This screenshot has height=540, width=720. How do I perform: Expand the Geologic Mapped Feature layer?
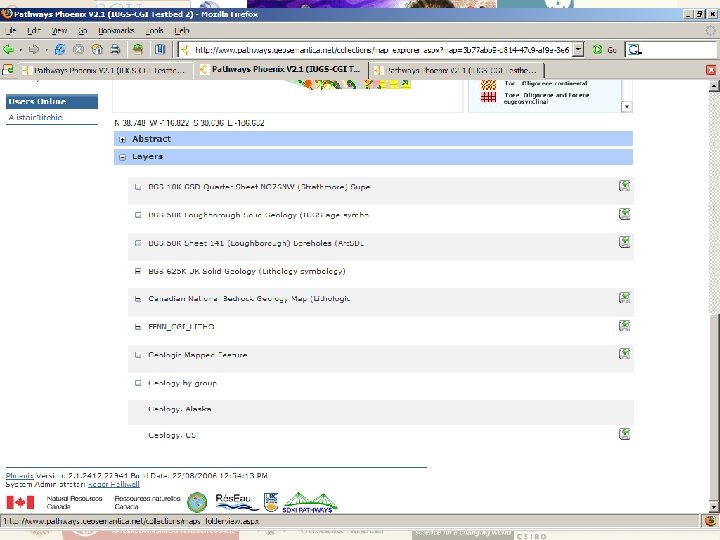(138, 355)
